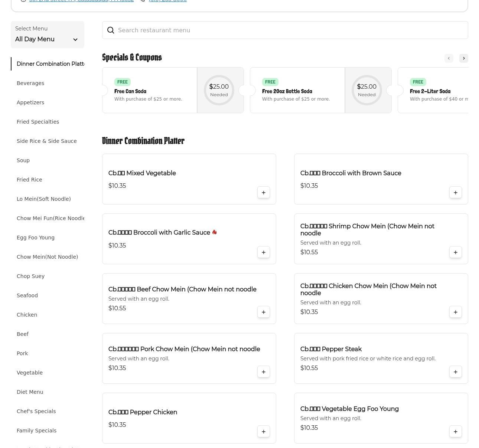This screenshot has height=448, width=479.
Task: Open Chef's Specials section
Action: click(x=36, y=411)
